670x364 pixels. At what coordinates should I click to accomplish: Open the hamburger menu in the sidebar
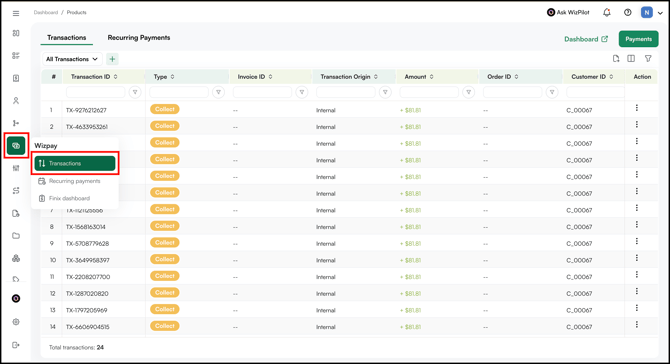click(16, 13)
